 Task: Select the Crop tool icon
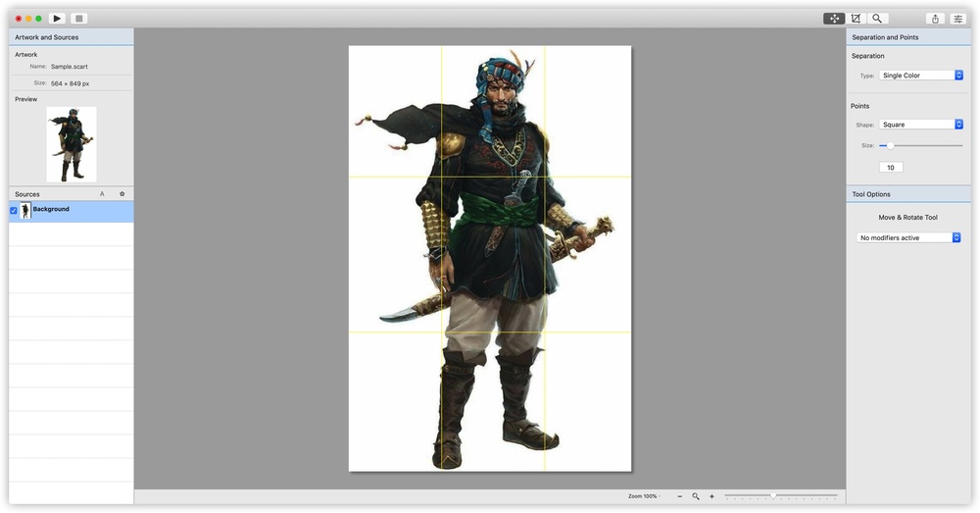coord(856,19)
